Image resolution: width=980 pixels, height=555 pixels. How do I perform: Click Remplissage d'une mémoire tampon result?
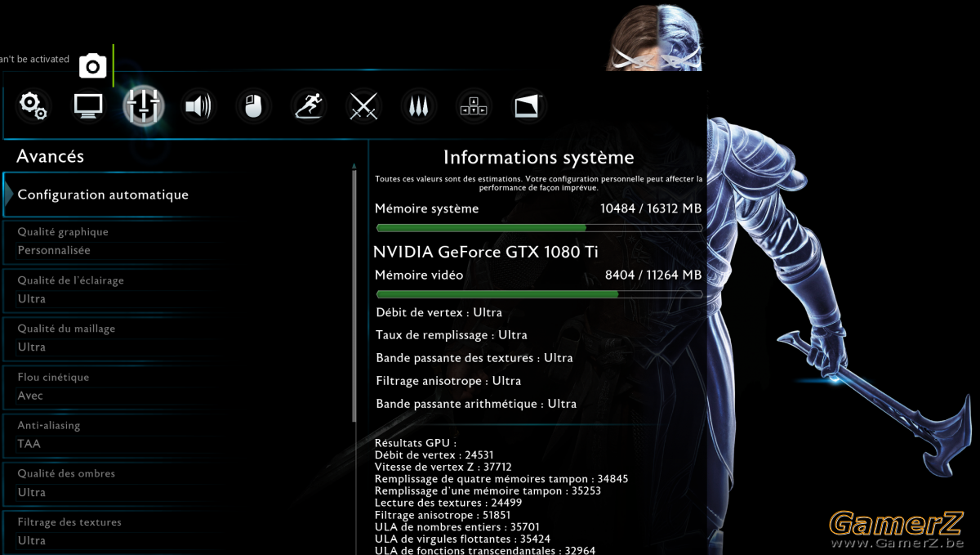point(488,491)
